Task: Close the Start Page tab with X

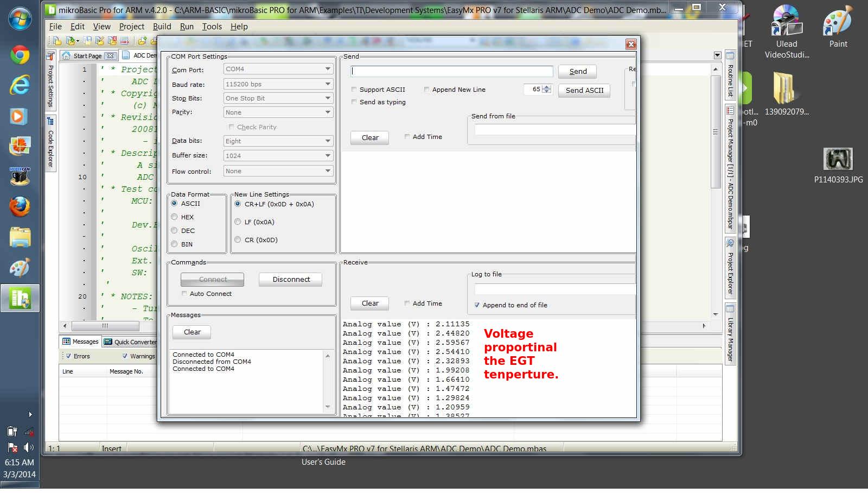Action: (x=110, y=56)
